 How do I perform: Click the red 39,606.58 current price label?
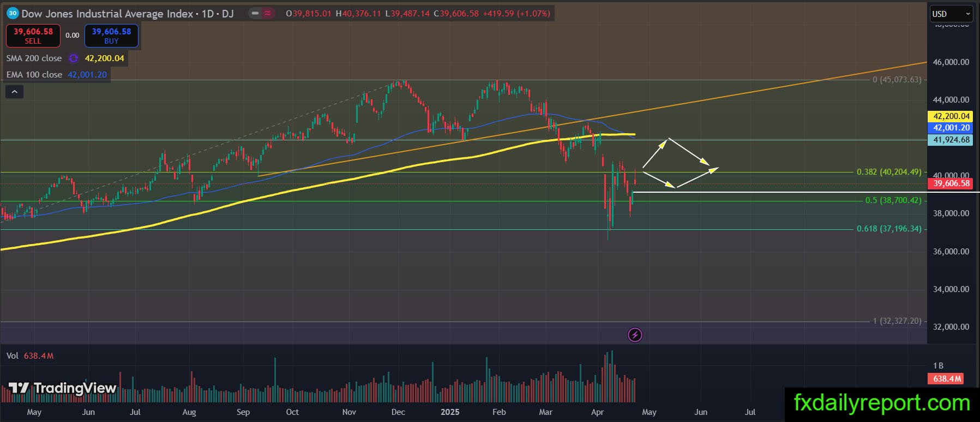[x=951, y=183]
